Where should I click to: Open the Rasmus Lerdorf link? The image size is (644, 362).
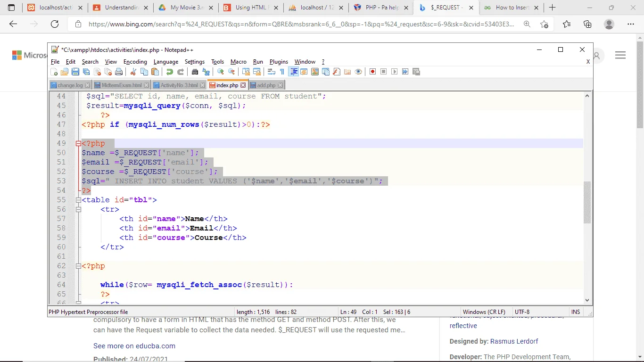click(x=514, y=341)
